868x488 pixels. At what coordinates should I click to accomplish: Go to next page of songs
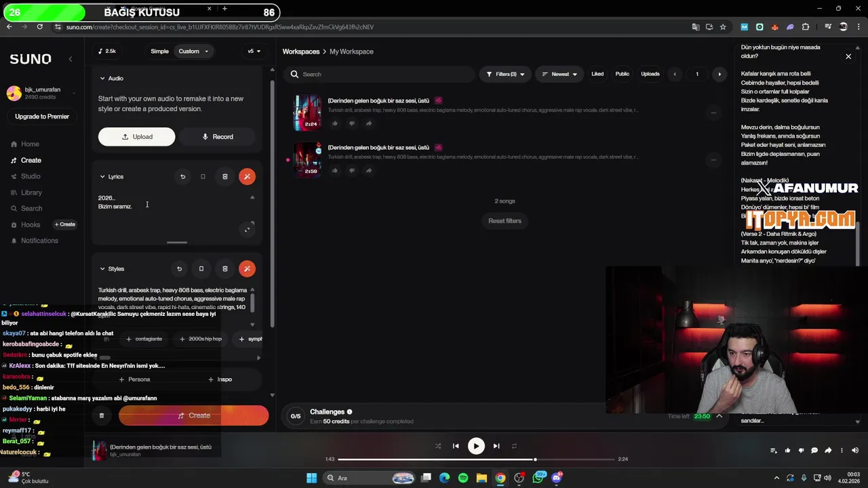tap(719, 74)
